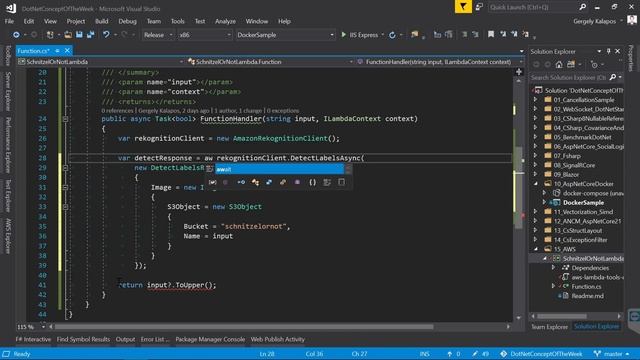This screenshot has width=640, height=360.
Task: Open the AWS Explorer side tab
Action: (x=8, y=236)
